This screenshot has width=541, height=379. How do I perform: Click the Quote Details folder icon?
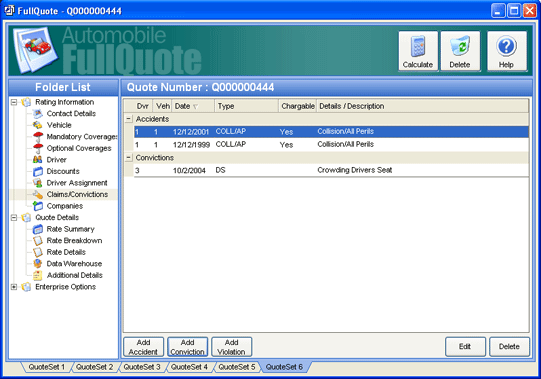26,217
